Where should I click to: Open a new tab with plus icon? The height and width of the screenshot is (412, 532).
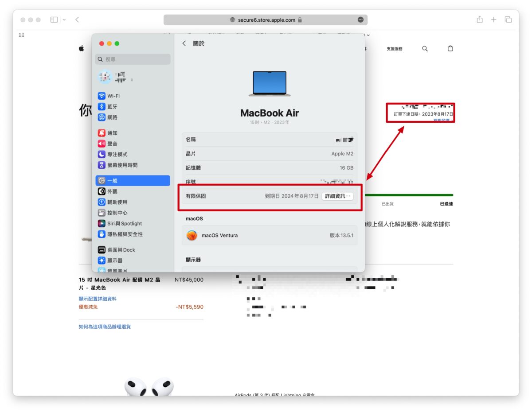pos(493,19)
